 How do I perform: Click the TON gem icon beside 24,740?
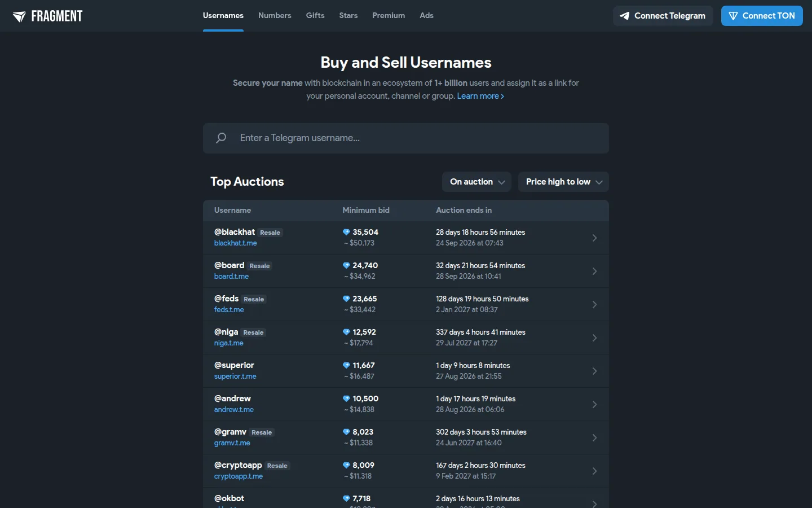tap(346, 265)
